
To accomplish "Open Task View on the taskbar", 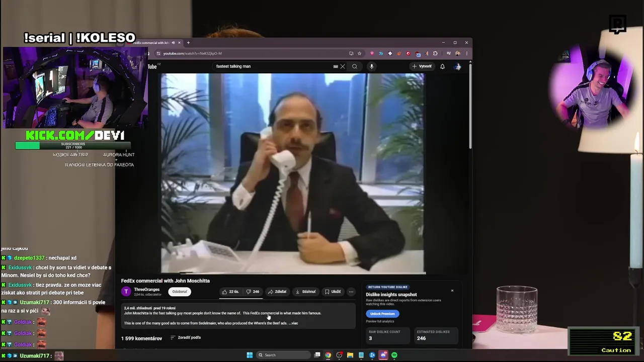I will pyautogui.click(x=317, y=355).
